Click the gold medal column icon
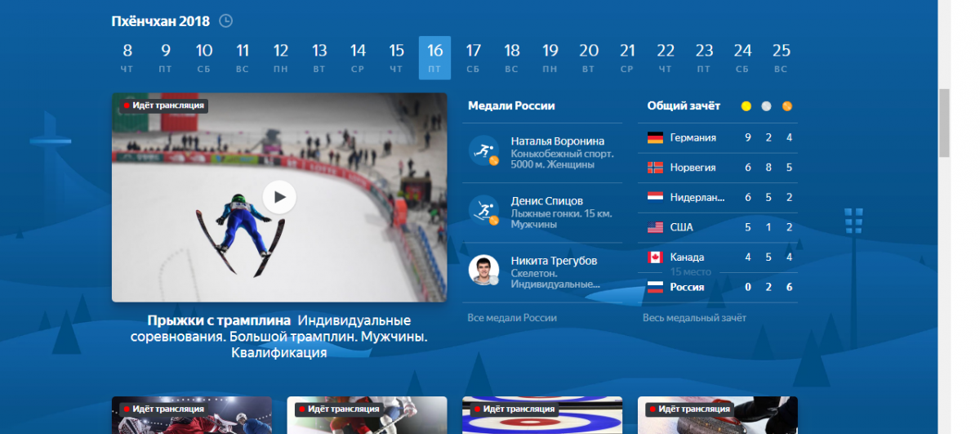The width and height of the screenshot is (980, 434). click(x=746, y=106)
